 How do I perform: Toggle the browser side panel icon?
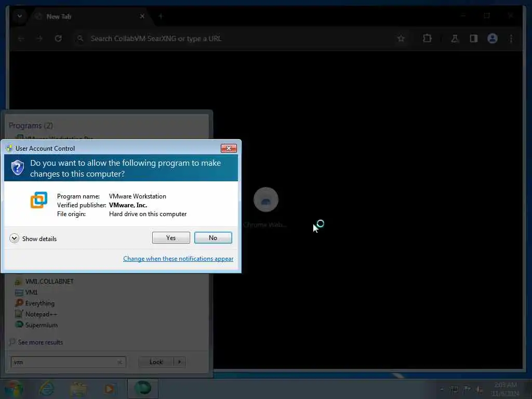coord(474,38)
